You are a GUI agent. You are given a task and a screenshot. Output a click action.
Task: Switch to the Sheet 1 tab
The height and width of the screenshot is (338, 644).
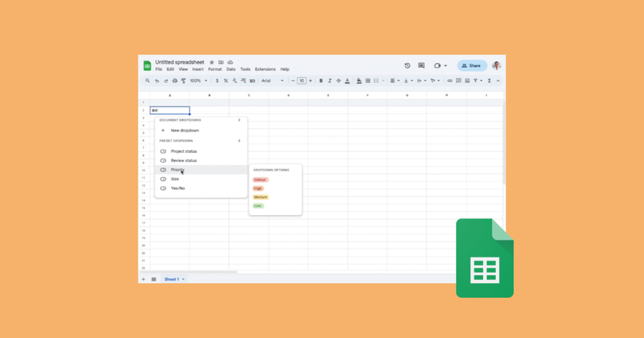tap(174, 279)
